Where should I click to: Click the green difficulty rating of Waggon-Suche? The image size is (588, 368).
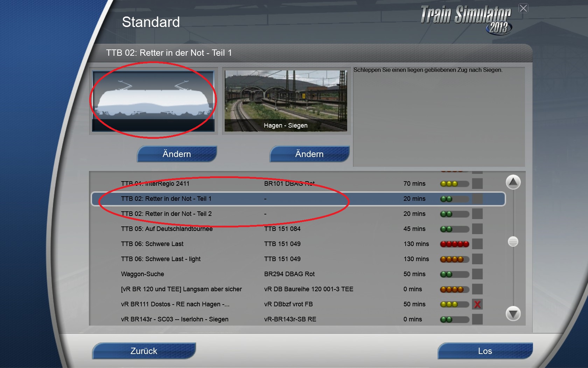455,274
